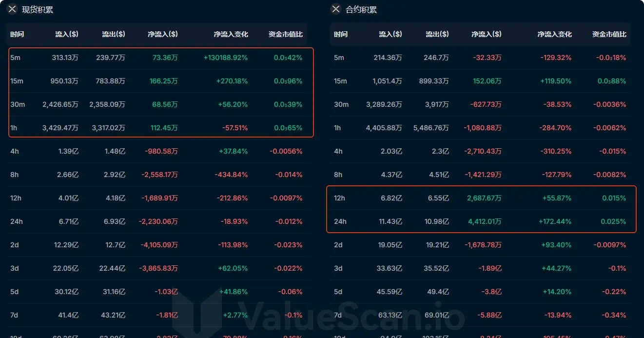Sort spot table by 流出($) header
This screenshot has width=644, height=338.
point(114,34)
